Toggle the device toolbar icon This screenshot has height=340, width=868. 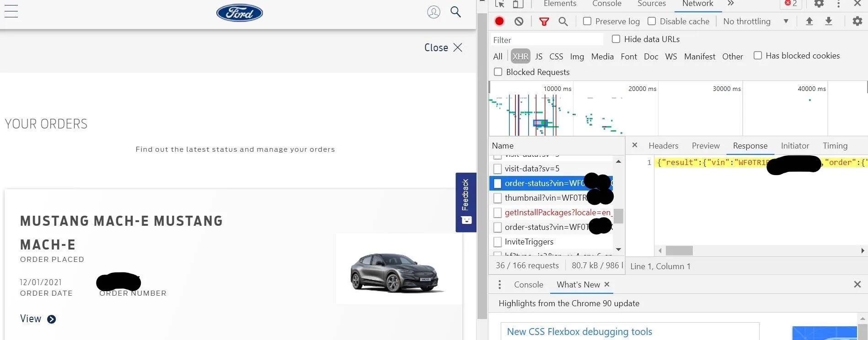518,4
